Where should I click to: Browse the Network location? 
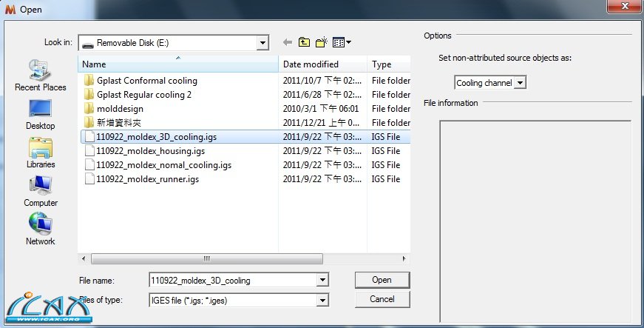[x=40, y=230]
